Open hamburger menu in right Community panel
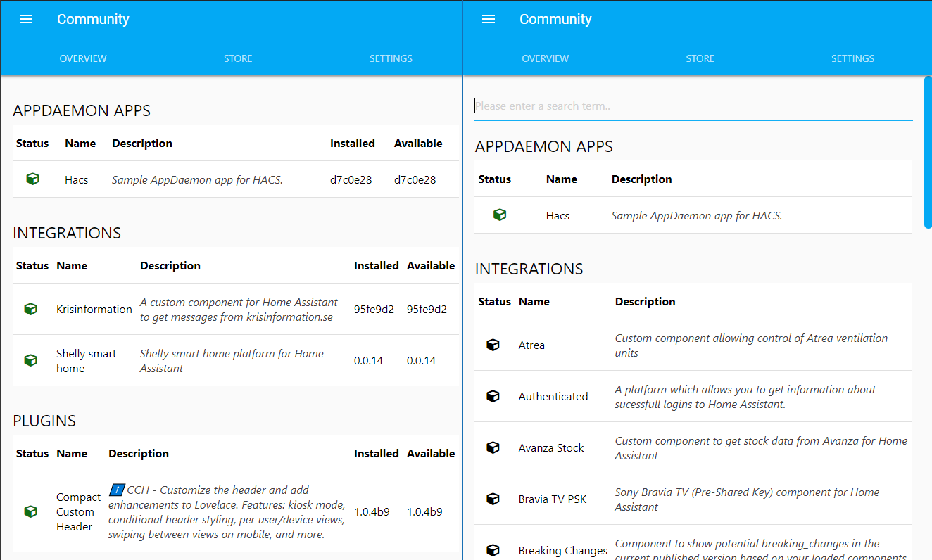The width and height of the screenshot is (932, 560). point(489,20)
